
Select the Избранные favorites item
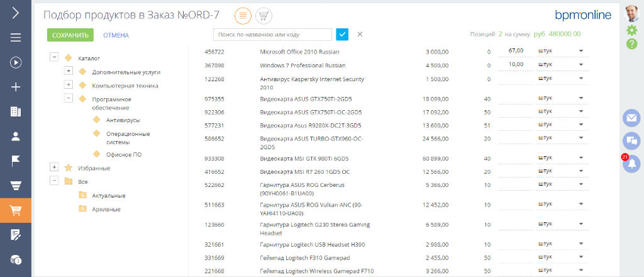click(94, 169)
